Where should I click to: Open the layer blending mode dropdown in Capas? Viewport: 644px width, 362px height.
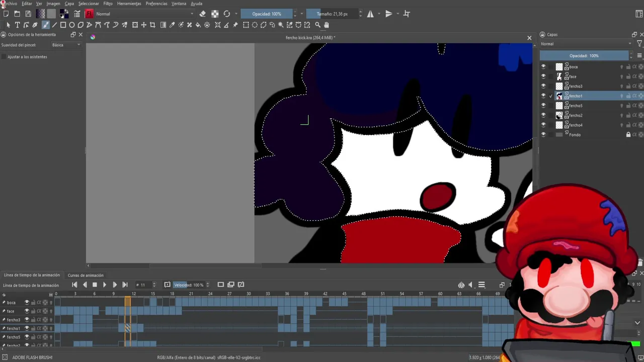tap(586, 44)
